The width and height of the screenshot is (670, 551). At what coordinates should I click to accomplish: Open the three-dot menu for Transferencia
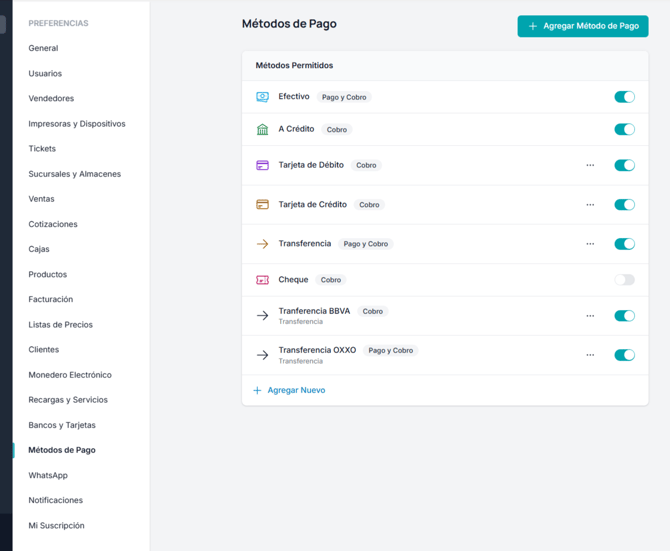590,244
